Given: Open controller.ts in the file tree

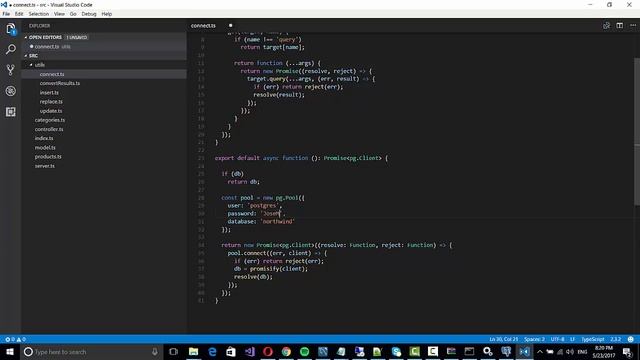Looking at the screenshot, I should 49,129.
